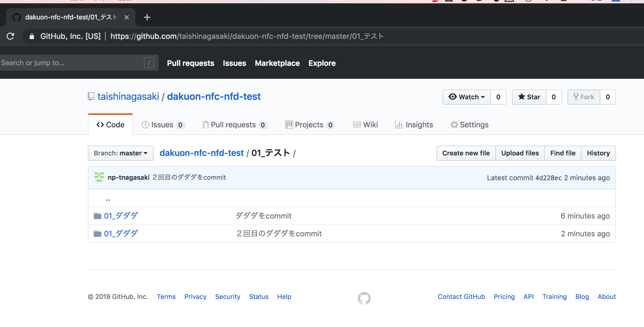Click the Pricing link in the footer
The height and width of the screenshot is (327, 644).
(504, 297)
